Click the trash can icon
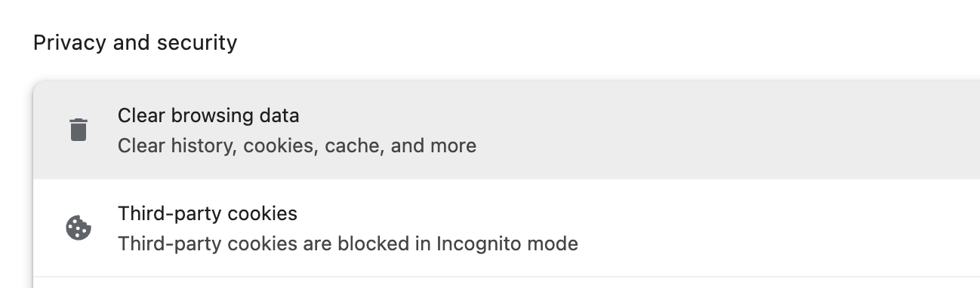The height and width of the screenshot is (288, 980). [x=79, y=130]
